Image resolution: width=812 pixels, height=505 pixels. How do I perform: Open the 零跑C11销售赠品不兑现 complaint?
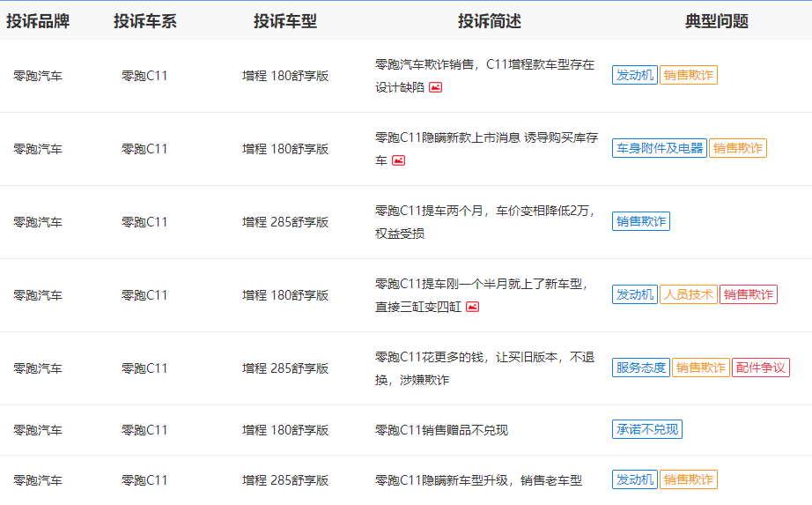coord(441,430)
